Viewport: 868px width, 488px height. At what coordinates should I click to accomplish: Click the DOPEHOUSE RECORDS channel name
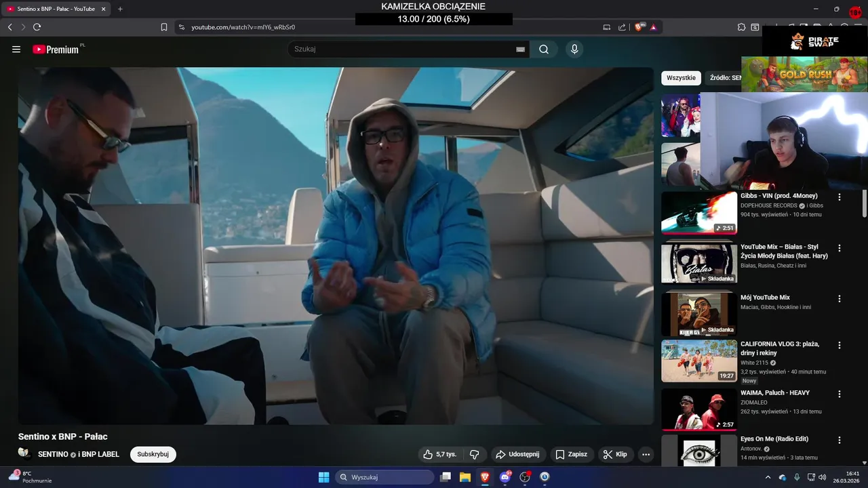point(768,205)
